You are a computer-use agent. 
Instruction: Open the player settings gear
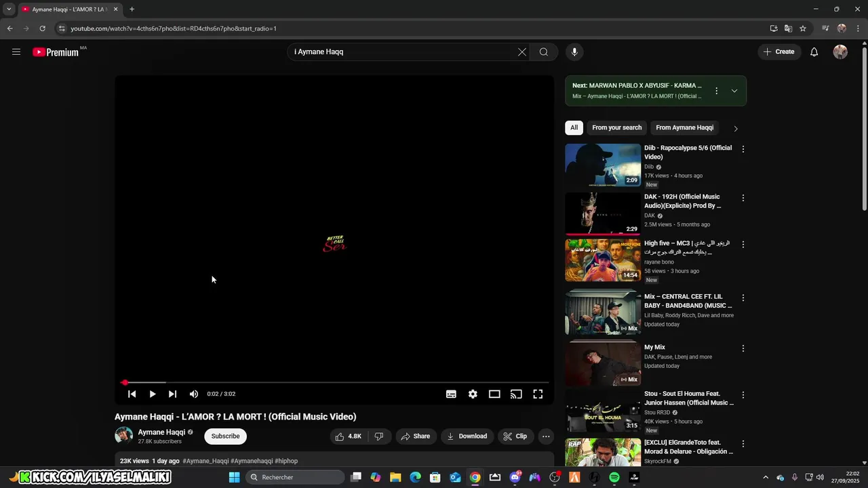pyautogui.click(x=473, y=394)
